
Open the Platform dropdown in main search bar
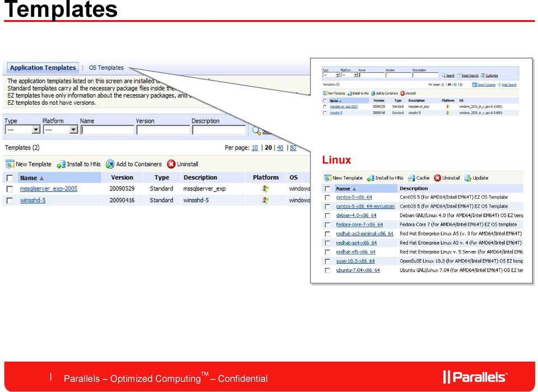pos(61,129)
